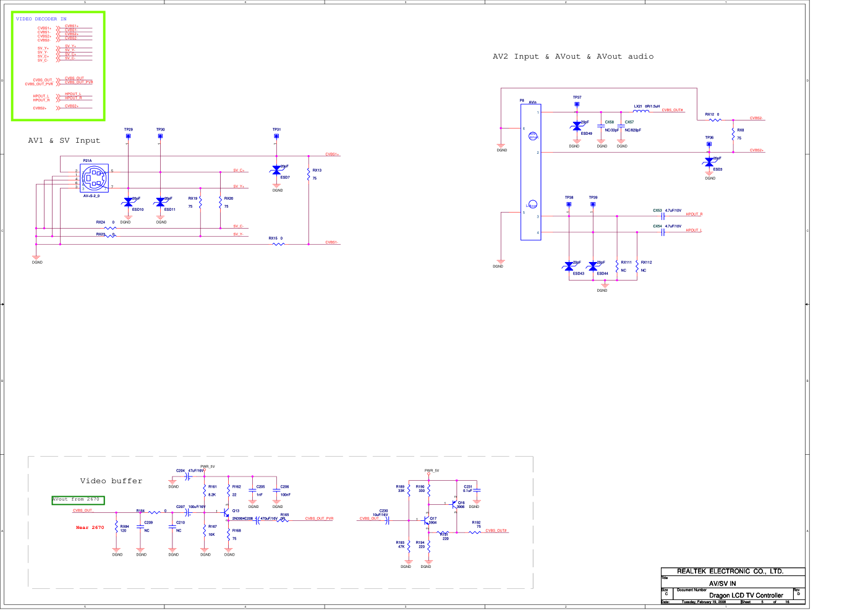Select the R192 resistor symbol

(475, 532)
